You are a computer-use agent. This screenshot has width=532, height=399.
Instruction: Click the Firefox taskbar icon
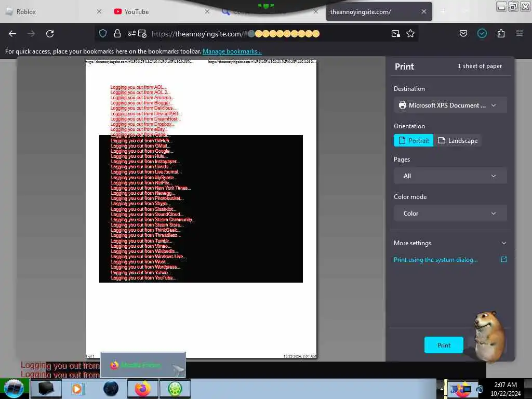pyautogui.click(x=143, y=389)
